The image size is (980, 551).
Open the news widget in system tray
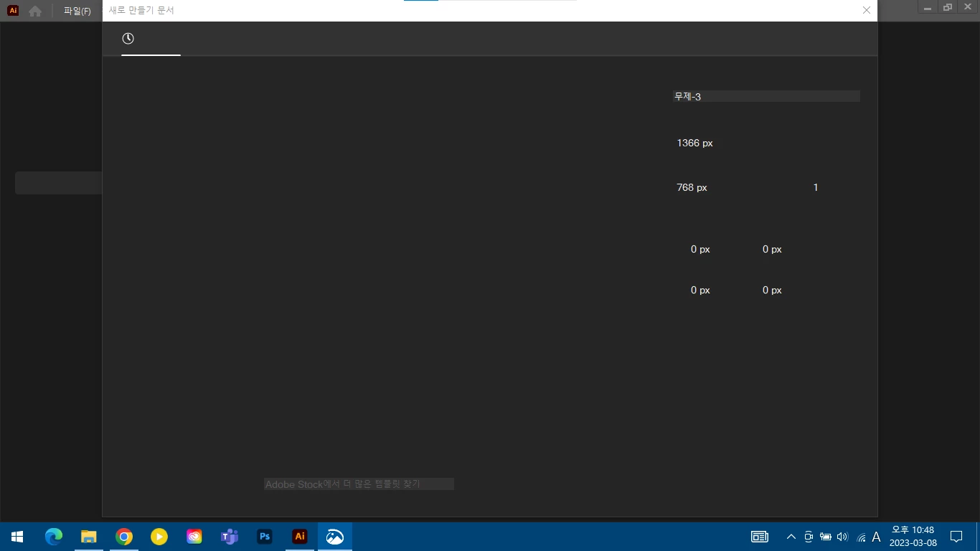[x=760, y=537]
